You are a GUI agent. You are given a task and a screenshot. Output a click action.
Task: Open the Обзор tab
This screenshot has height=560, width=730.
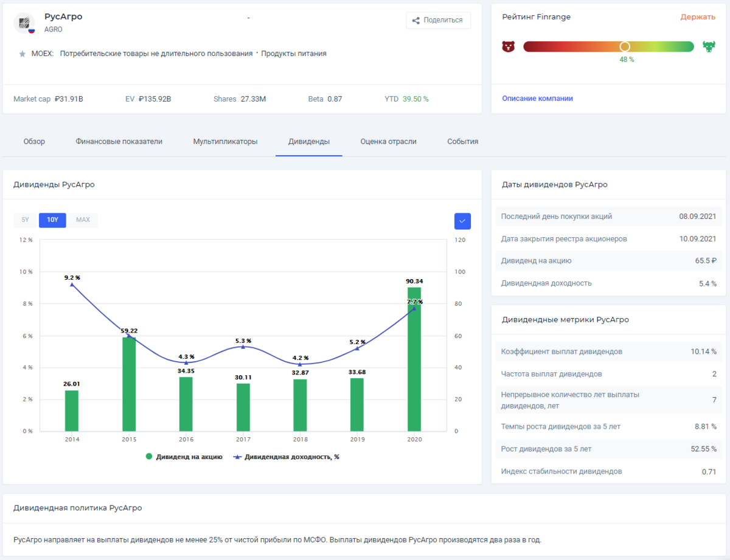coord(34,142)
